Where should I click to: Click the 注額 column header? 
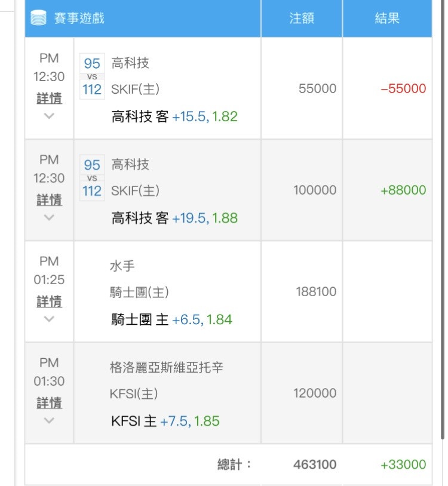(x=301, y=18)
